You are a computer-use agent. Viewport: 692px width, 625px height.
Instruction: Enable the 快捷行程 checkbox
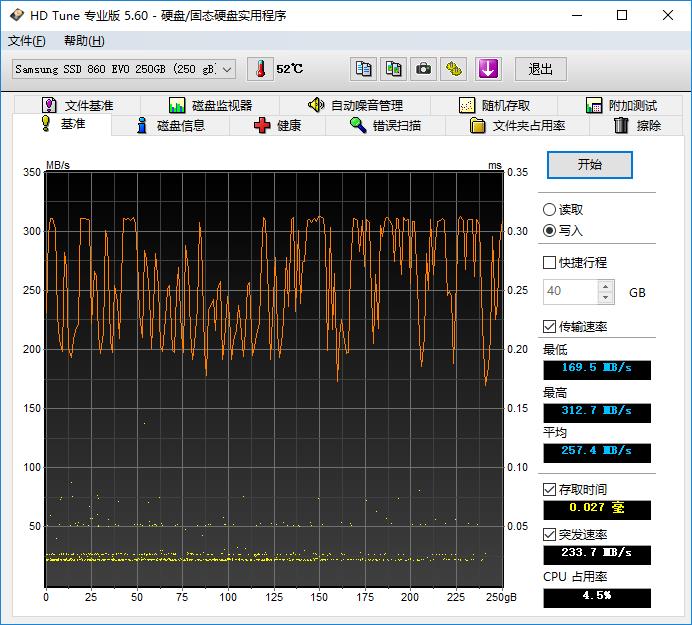549,263
